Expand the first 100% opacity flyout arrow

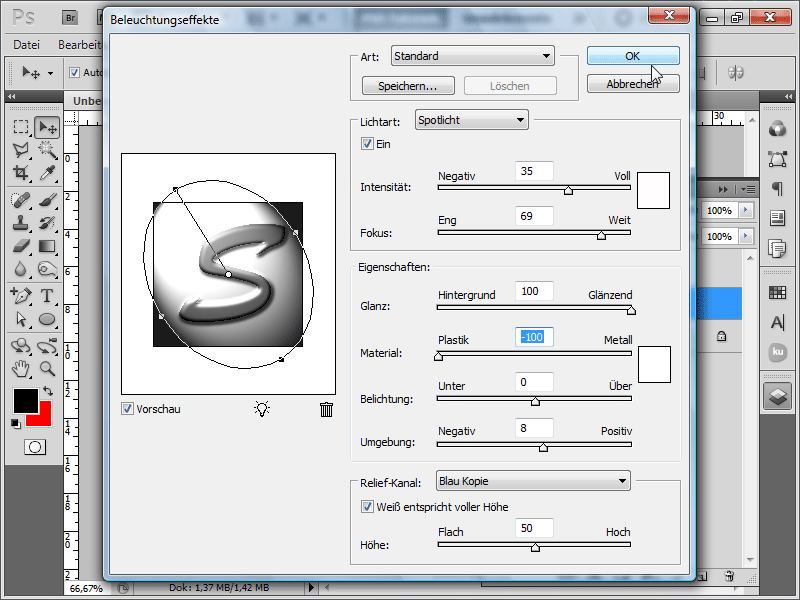(x=746, y=210)
